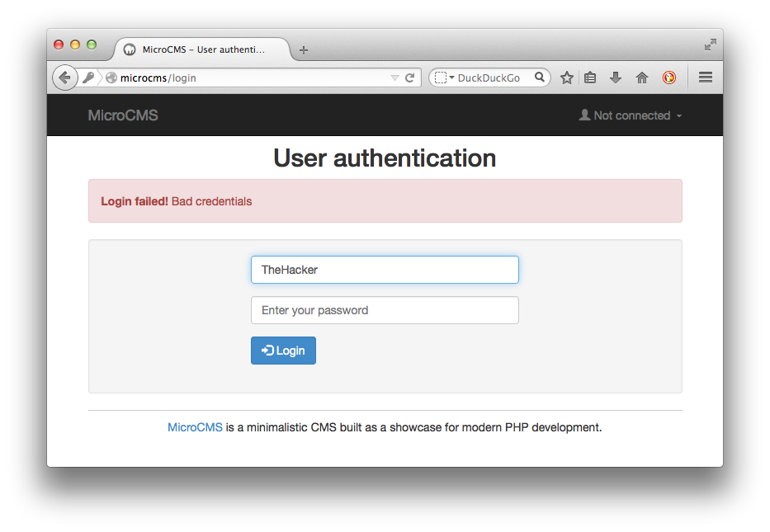The height and width of the screenshot is (532, 770).
Task: Click the MicroCMS brand in navbar
Action: 123,115
